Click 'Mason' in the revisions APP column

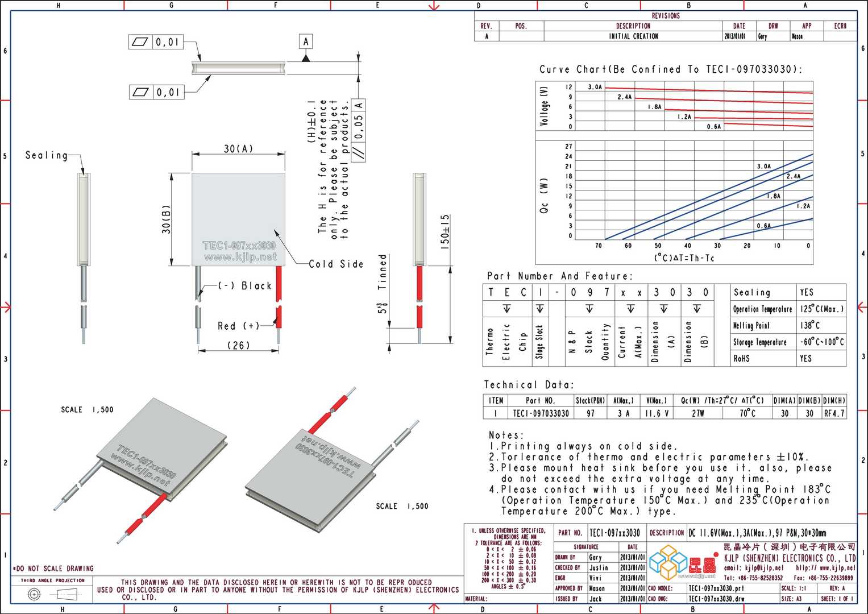(797, 36)
